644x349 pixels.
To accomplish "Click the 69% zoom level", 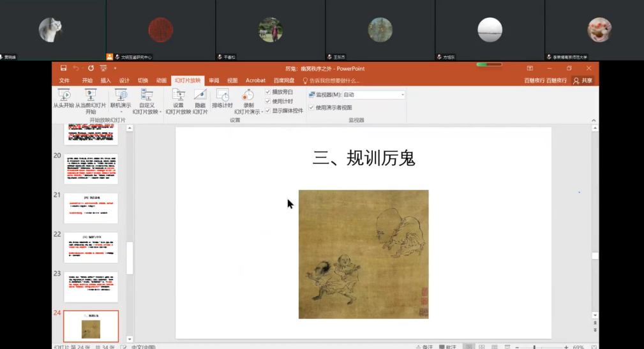I will [x=578, y=347].
